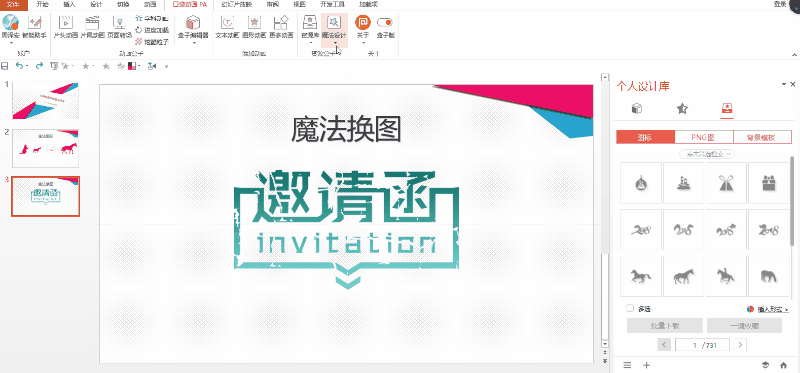Open the task pane options arrow beside close
Image resolution: width=800 pixels, height=373 pixels.
click(x=783, y=84)
